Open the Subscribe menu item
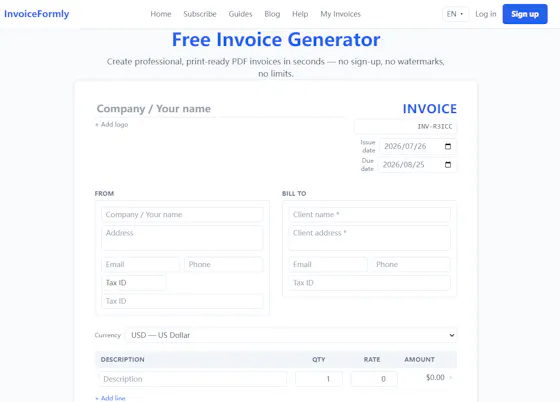Image resolution: width=560 pixels, height=402 pixels. [200, 14]
